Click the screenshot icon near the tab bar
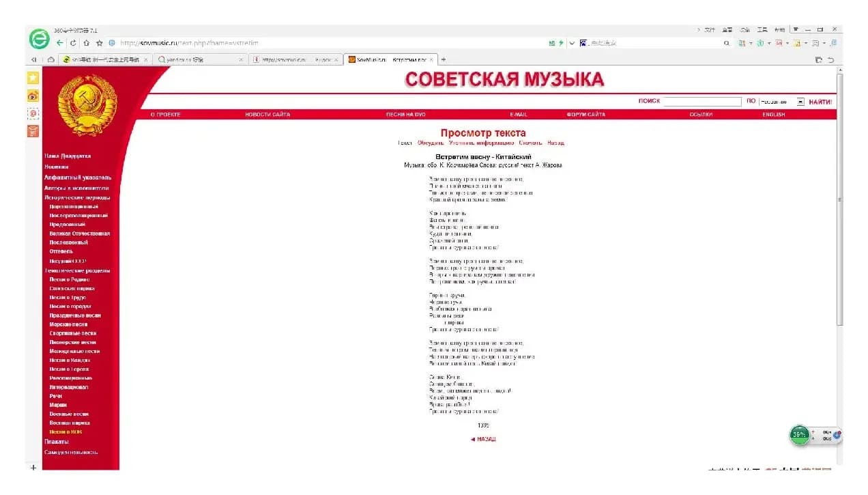Viewport: 868px width, 495px height. pos(818,60)
